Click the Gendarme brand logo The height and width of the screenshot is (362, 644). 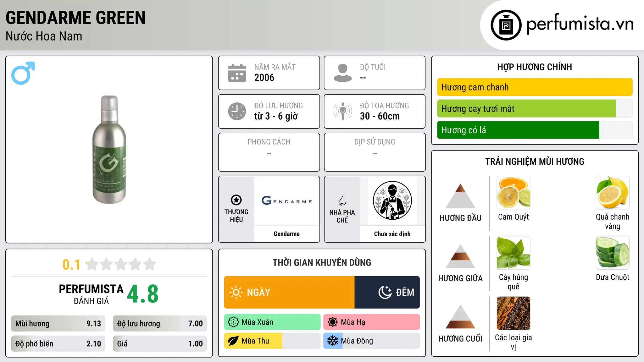[x=286, y=200]
